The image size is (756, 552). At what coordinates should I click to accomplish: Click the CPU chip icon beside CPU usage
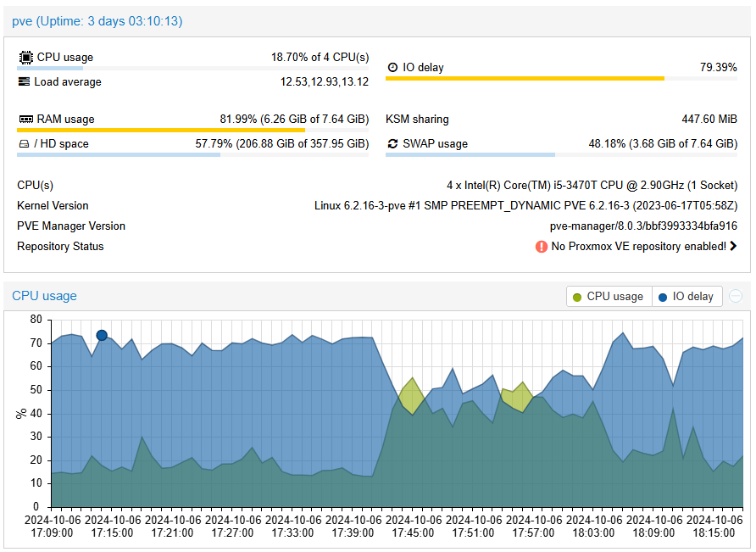point(25,58)
